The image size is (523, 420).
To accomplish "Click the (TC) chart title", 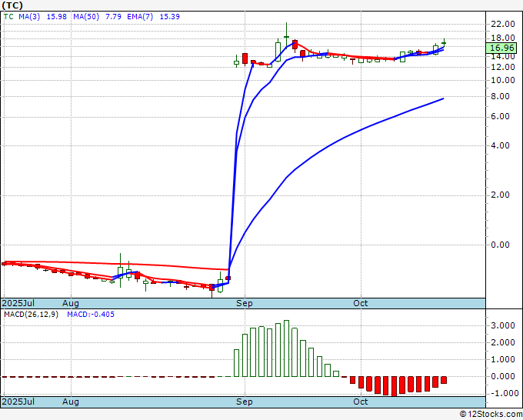I will point(12,5).
